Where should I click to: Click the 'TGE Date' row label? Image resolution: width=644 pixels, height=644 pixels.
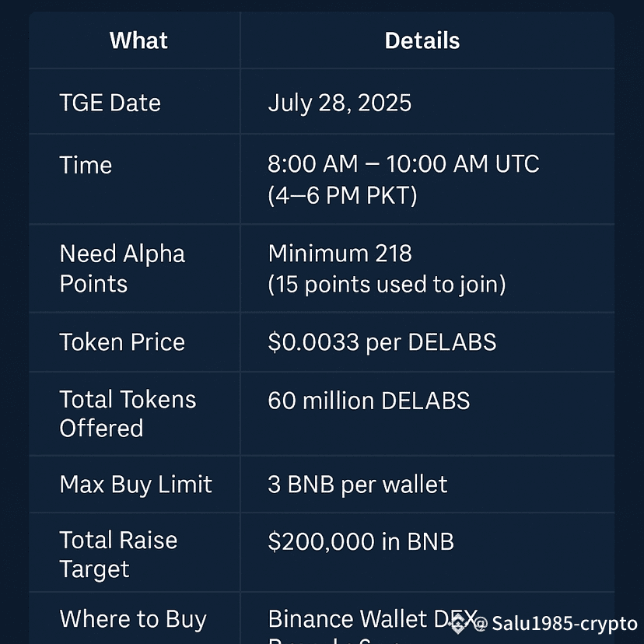coord(110,102)
